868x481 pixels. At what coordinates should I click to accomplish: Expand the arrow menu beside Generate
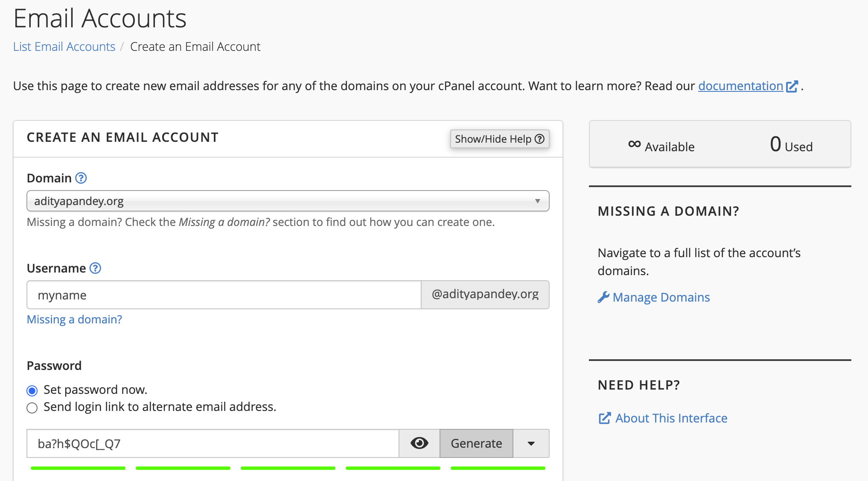[x=531, y=443]
